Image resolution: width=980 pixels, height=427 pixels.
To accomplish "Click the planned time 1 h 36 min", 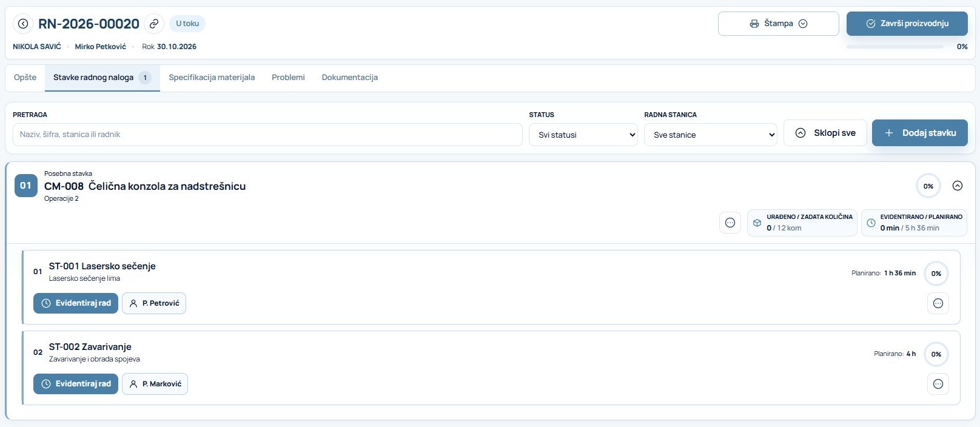I will tap(900, 274).
